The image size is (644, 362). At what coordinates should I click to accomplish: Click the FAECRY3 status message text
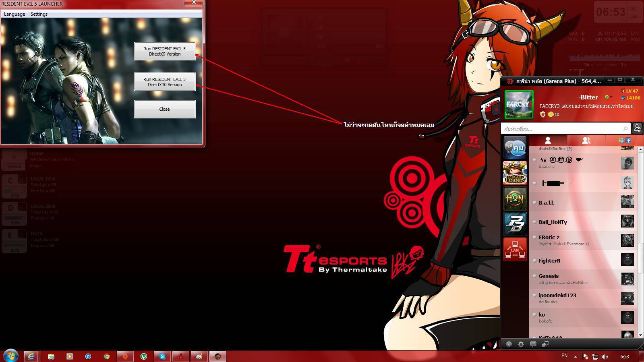tap(586, 106)
